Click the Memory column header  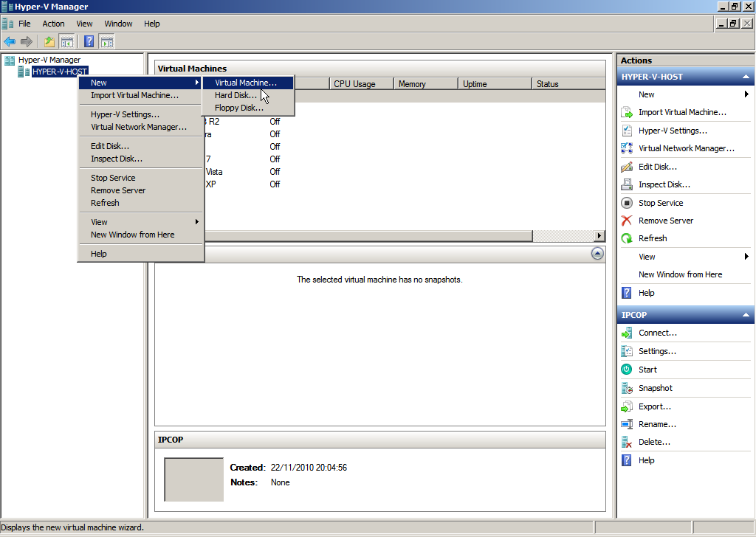click(x=425, y=84)
